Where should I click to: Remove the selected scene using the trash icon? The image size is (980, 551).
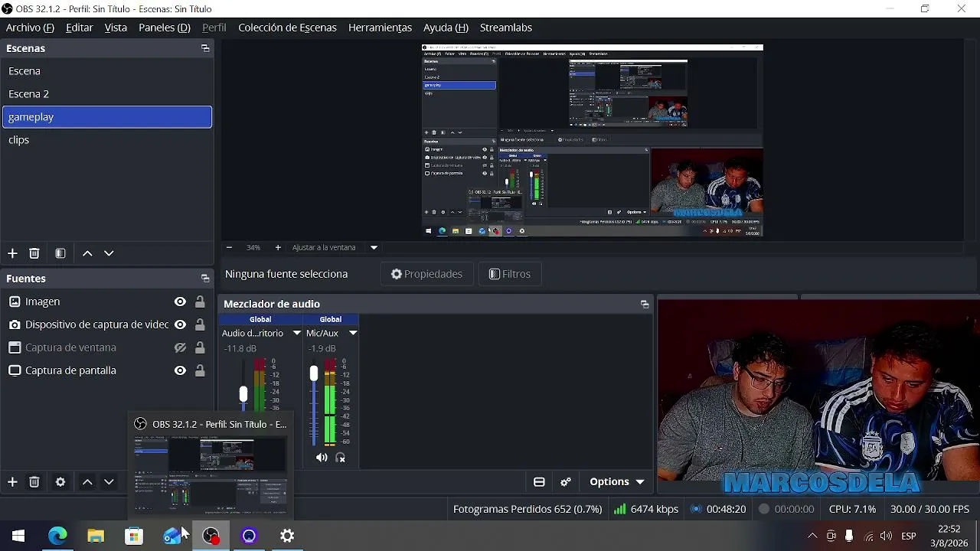click(x=34, y=253)
